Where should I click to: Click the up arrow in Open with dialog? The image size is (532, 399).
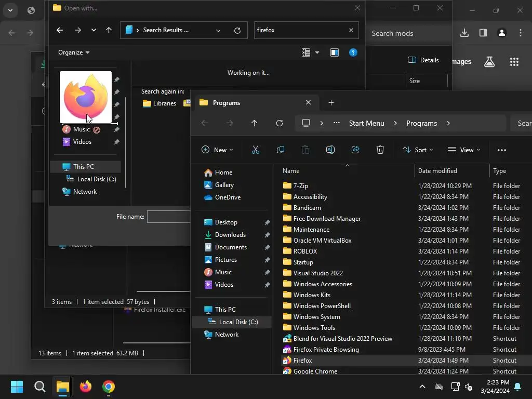[109, 30]
